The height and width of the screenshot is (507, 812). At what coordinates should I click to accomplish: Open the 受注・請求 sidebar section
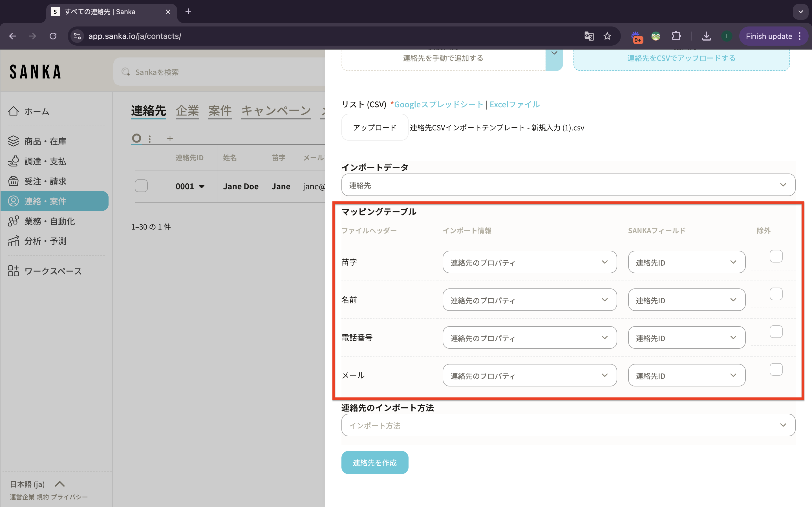point(45,181)
